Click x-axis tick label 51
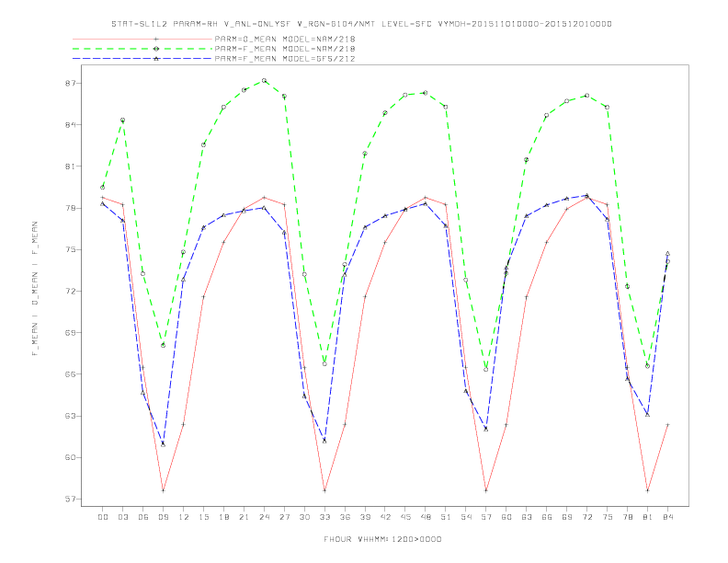 446,517
